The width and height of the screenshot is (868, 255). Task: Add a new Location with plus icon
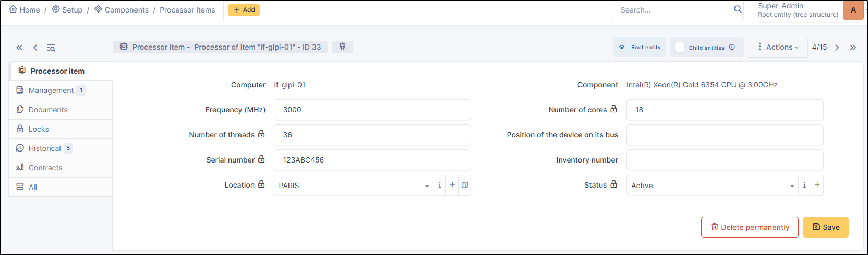pos(452,185)
